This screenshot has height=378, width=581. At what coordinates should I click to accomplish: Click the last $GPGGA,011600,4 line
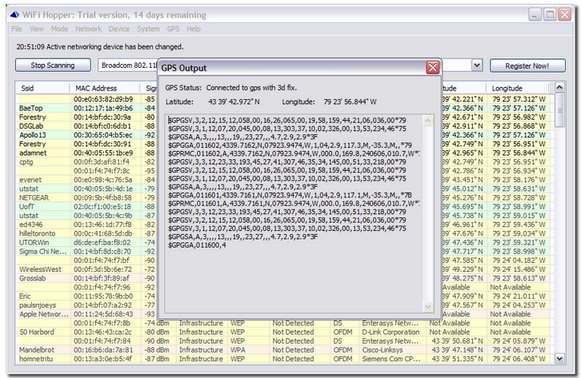click(197, 245)
